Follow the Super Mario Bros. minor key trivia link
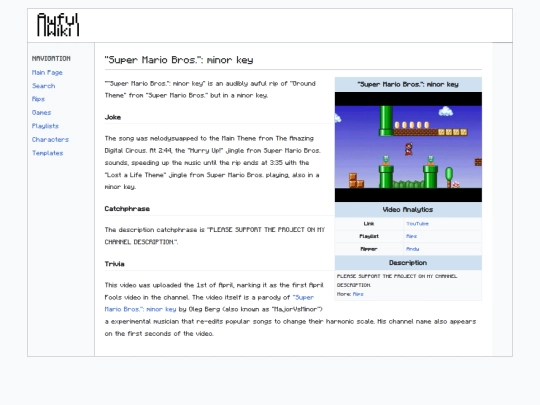This screenshot has height=405, width=540. (x=209, y=303)
